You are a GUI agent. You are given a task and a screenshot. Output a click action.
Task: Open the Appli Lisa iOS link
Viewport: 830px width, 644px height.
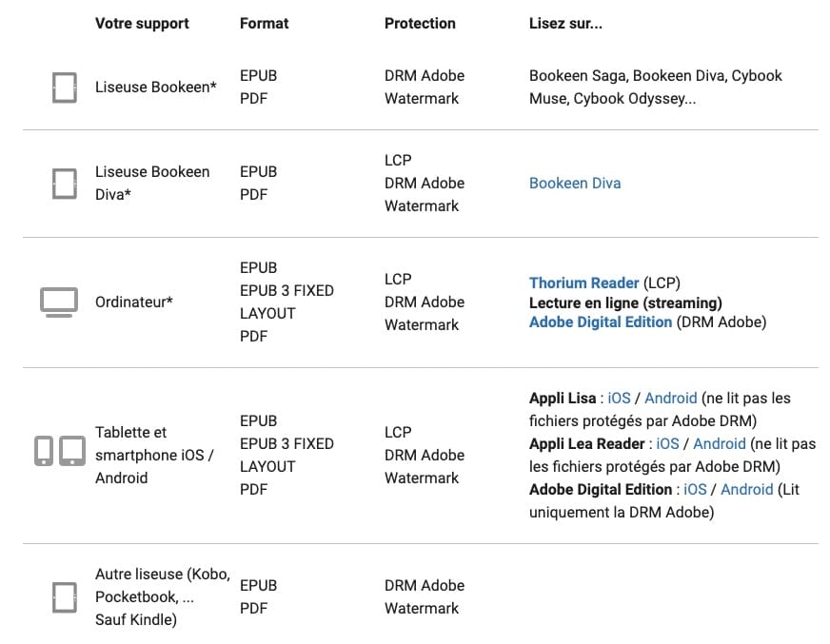[619, 398]
